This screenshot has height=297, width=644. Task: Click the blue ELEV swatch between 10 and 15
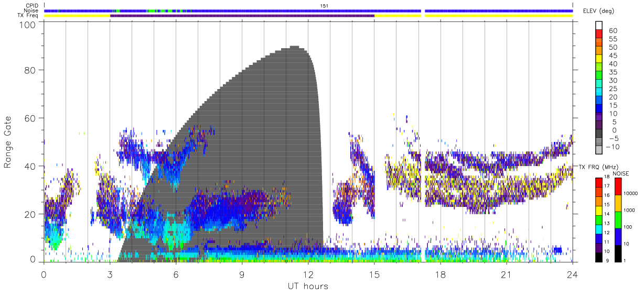(599, 109)
